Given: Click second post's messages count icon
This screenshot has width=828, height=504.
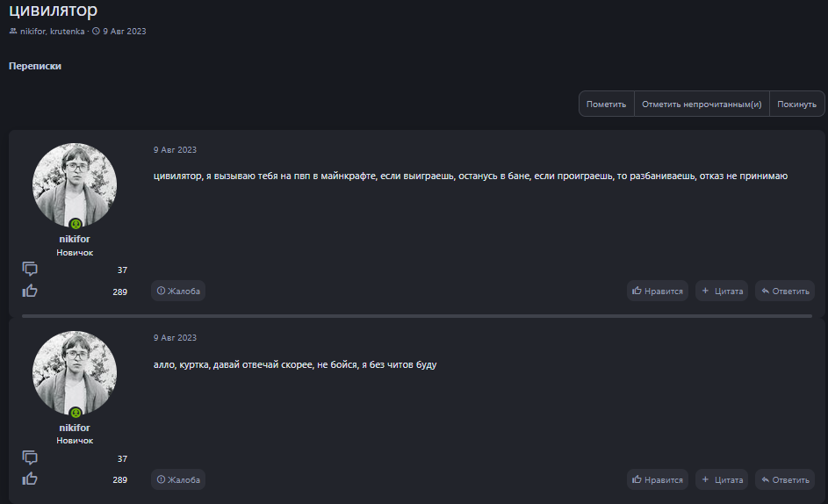Looking at the screenshot, I should (x=30, y=457).
